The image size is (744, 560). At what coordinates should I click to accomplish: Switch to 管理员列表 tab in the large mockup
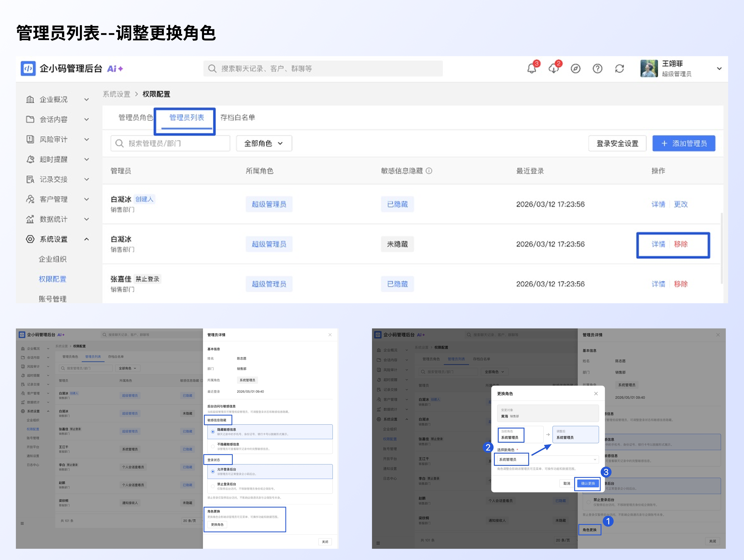tap(187, 117)
